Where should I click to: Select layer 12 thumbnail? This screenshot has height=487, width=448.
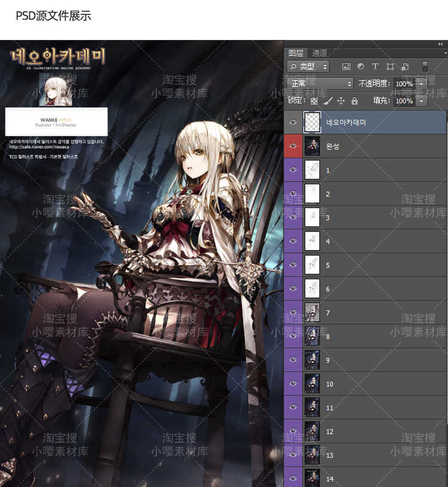pos(312,431)
